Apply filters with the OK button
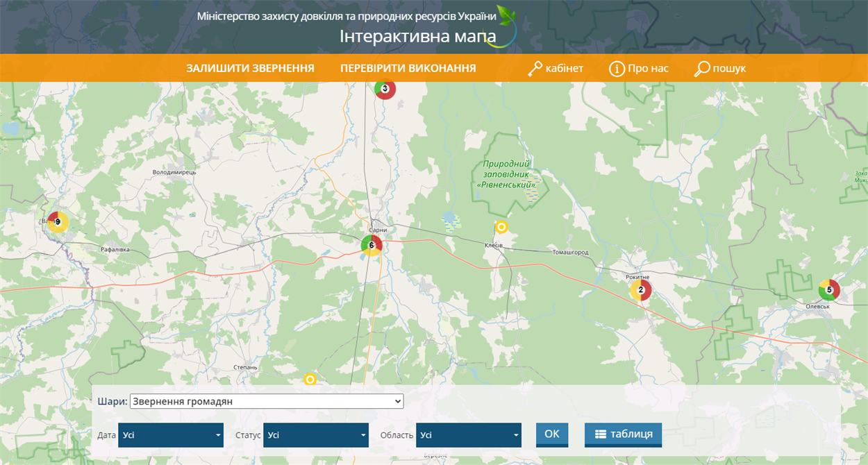 (x=552, y=434)
